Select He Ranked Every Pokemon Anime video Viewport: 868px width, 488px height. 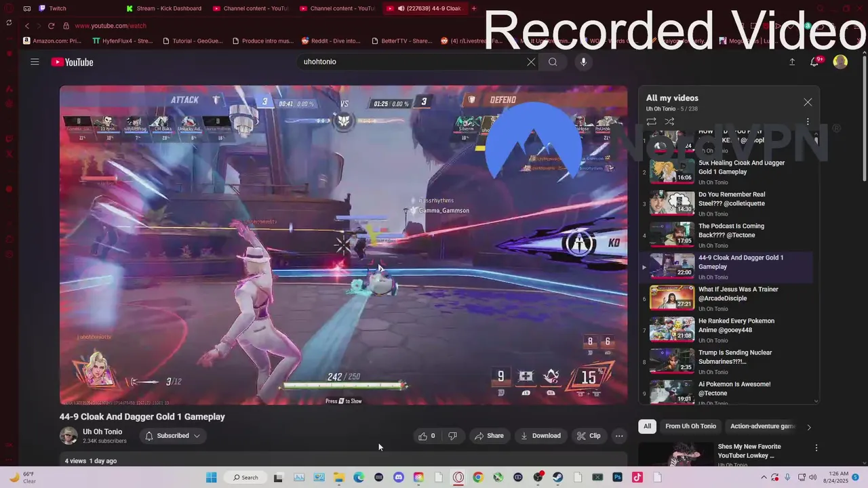click(x=730, y=330)
